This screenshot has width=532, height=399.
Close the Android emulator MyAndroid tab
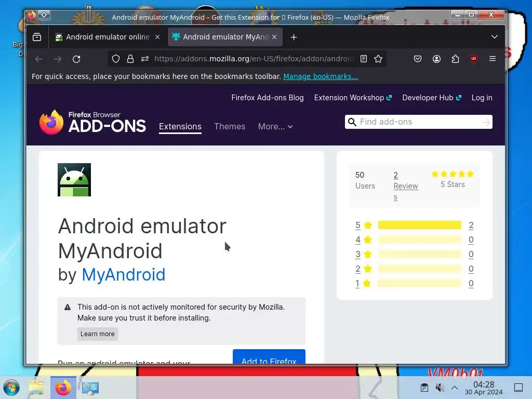coord(274,37)
